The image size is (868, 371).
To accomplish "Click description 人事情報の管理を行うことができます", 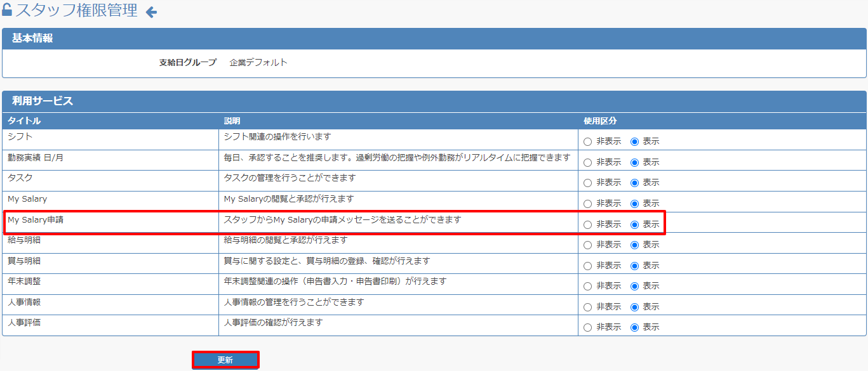I will tap(294, 302).
